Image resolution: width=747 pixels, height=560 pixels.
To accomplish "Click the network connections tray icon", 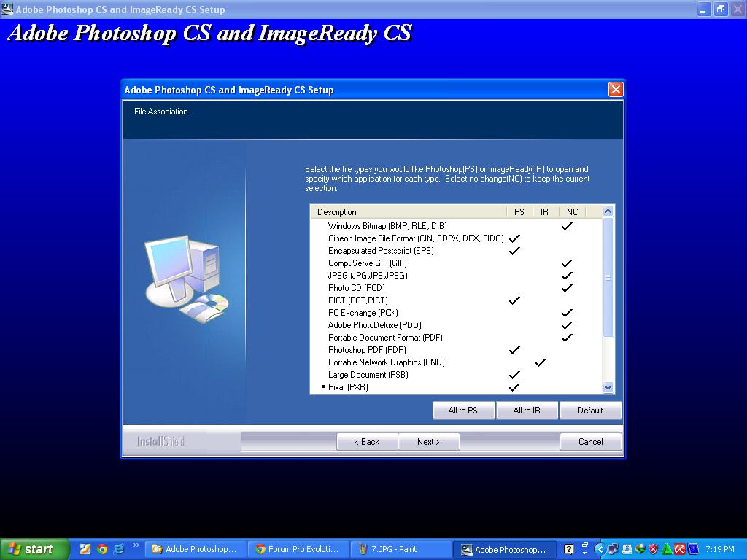I will [614, 549].
